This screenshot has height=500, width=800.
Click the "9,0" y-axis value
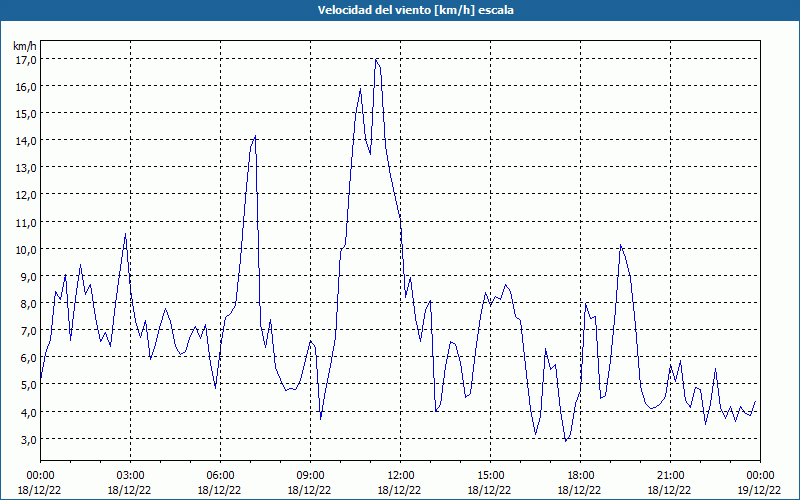(x=28, y=277)
